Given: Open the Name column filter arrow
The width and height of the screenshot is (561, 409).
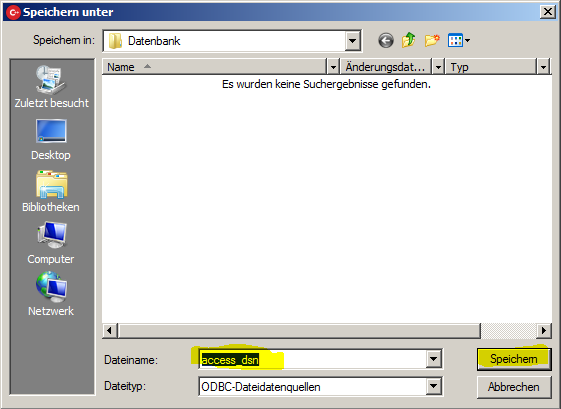Looking at the screenshot, I should tap(333, 67).
